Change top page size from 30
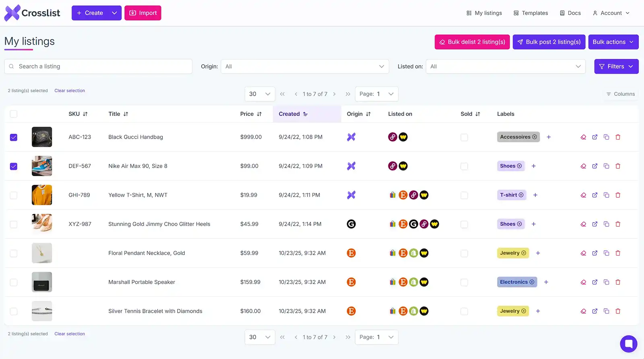 tap(260, 94)
